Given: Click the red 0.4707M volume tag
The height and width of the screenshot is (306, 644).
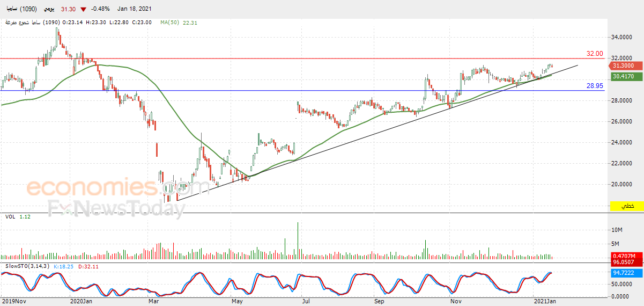Looking at the screenshot, I should (626, 256).
